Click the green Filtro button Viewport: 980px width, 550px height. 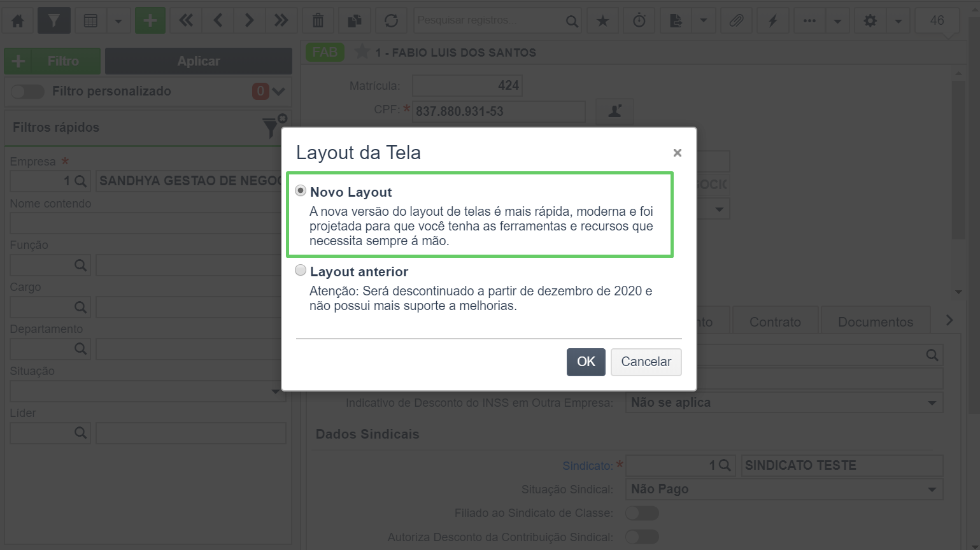52,61
